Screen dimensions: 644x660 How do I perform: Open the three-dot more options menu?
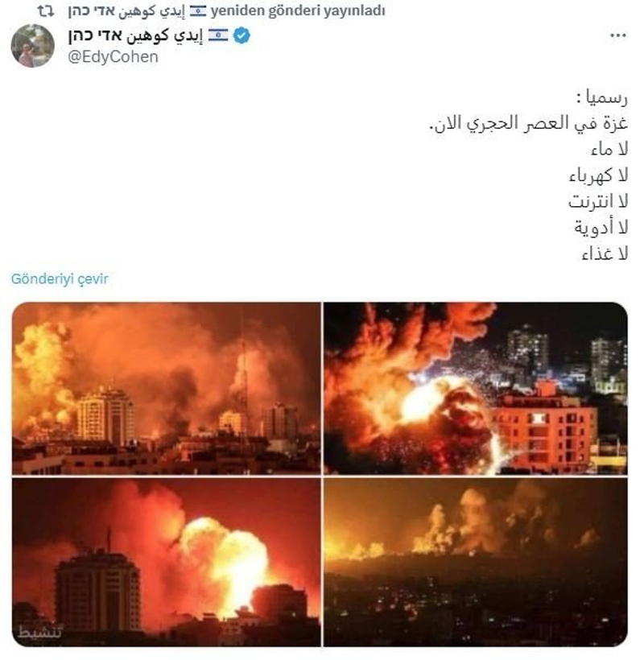618,35
